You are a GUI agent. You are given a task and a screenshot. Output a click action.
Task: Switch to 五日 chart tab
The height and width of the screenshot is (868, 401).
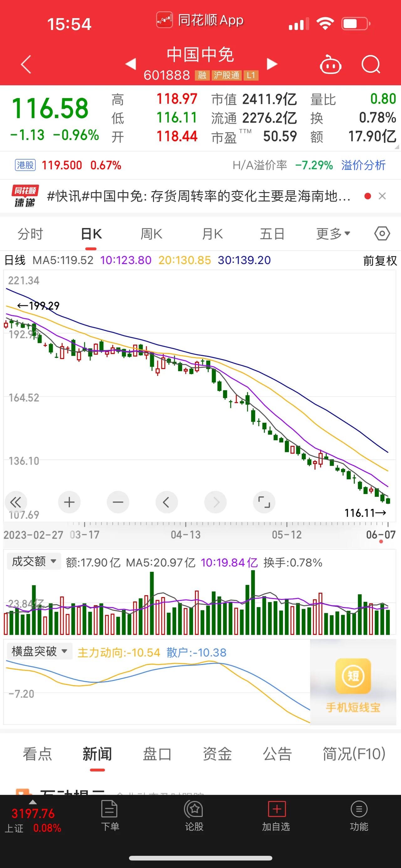[x=272, y=234]
